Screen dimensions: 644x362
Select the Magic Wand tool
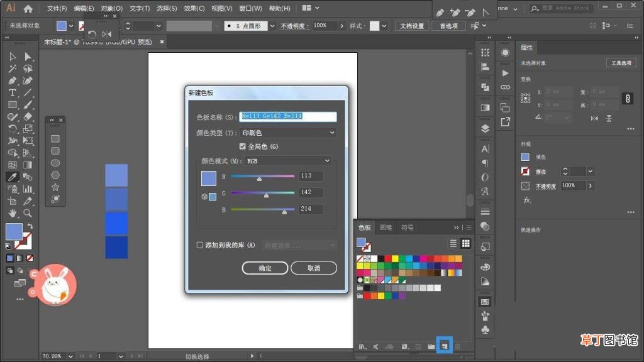(x=13, y=69)
